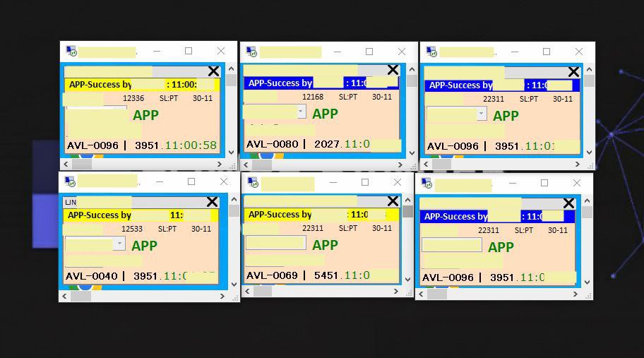
Task: Click scroll-up arrow in the AVL-0069 window
Action: pyautogui.click(x=408, y=200)
